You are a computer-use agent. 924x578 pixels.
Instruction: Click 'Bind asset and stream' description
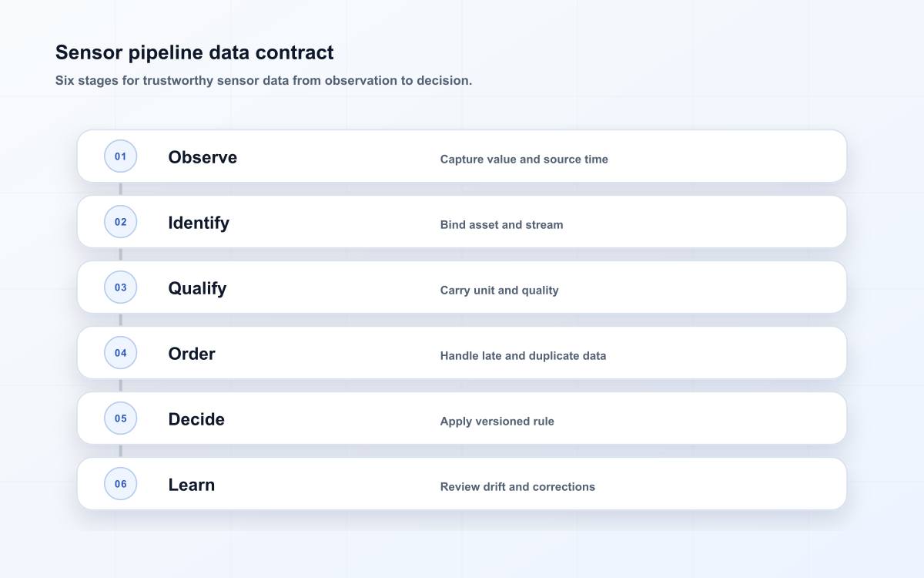click(501, 225)
